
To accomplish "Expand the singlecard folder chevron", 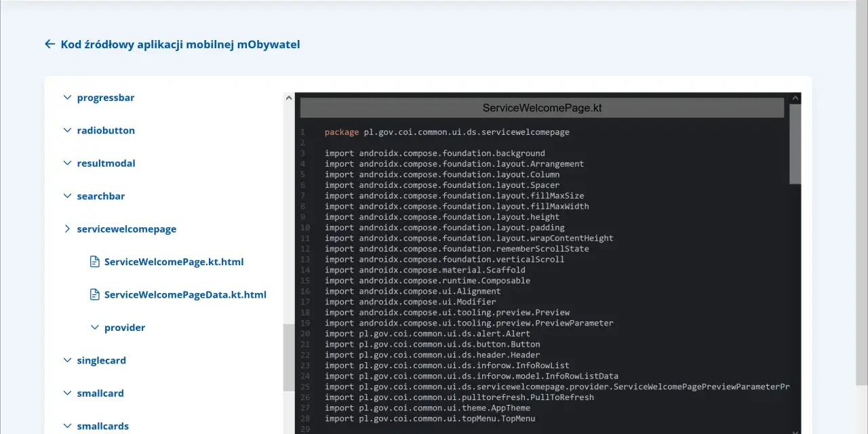I will point(67,360).
